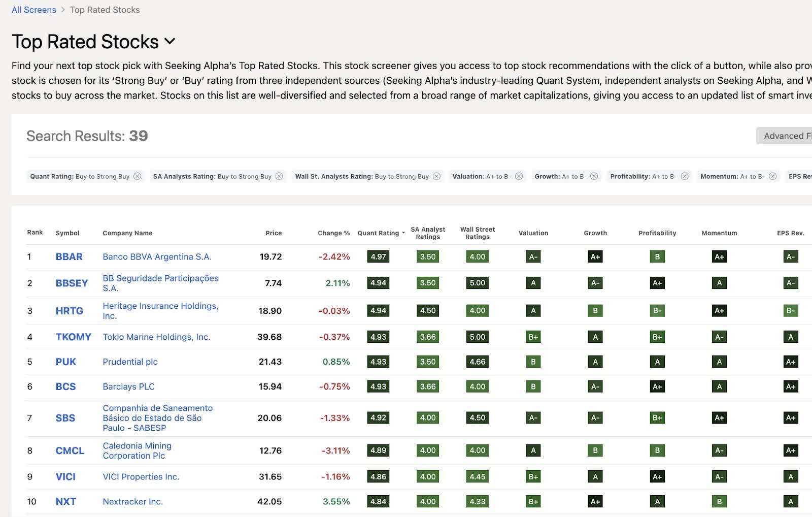The width and height of the screenshot is (812, 517).
Task: Remove the Profitability filter chip
Action: (x=685, y=176)
